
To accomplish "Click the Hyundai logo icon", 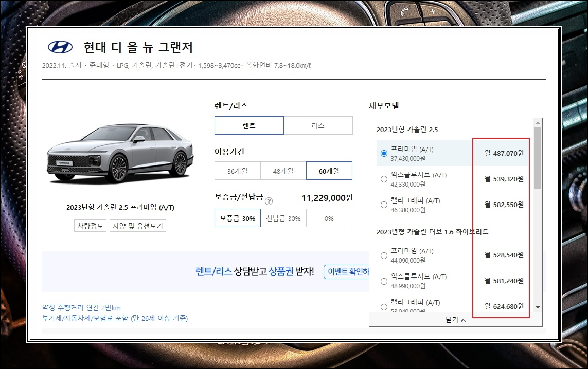I will click(60, 47).
